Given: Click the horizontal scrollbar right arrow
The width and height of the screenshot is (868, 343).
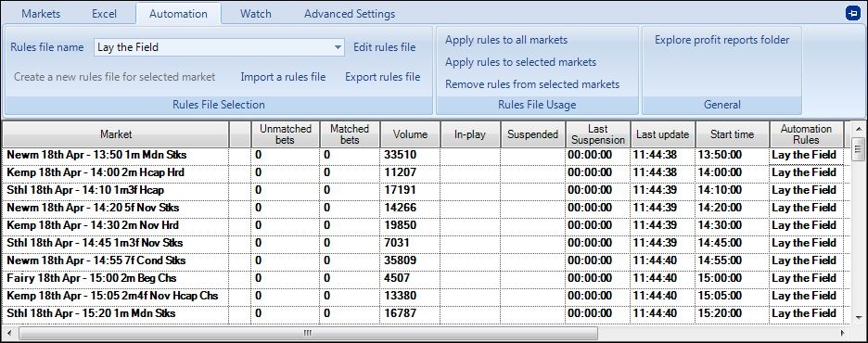Looking at the screenshot, I should (843, 334).
